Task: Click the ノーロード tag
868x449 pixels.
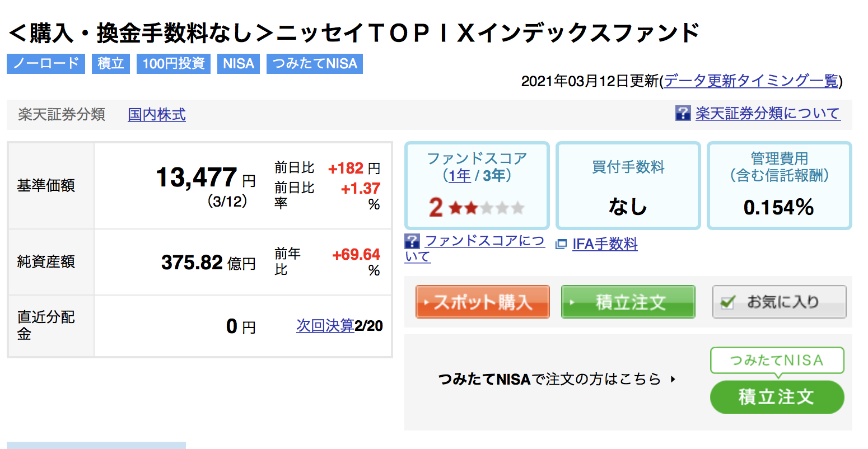Action: pyautogui.click(x=46, y=63)
